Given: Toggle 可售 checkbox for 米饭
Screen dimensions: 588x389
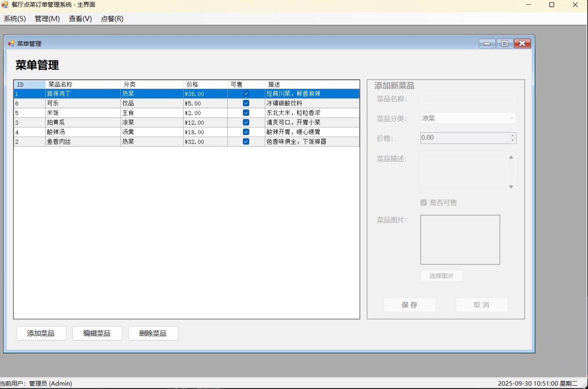Looking at the screenshot, I should point(246,113).
